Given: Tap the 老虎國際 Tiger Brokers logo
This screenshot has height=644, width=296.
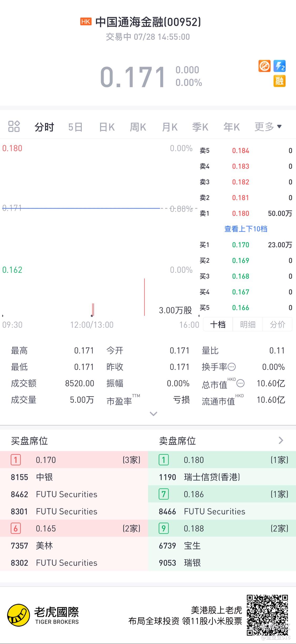Looking at the screenshot, I should (43, 615).
